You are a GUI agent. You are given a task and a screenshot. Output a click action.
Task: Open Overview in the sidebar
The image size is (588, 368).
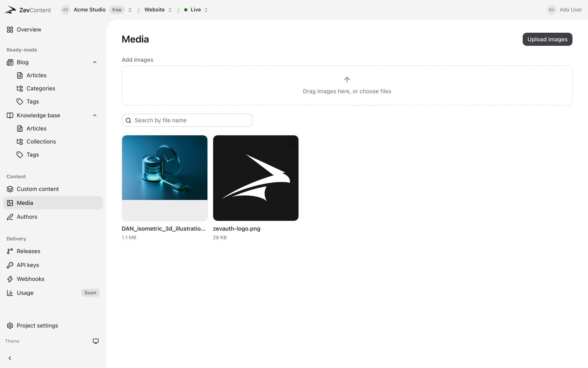[53, 29]
